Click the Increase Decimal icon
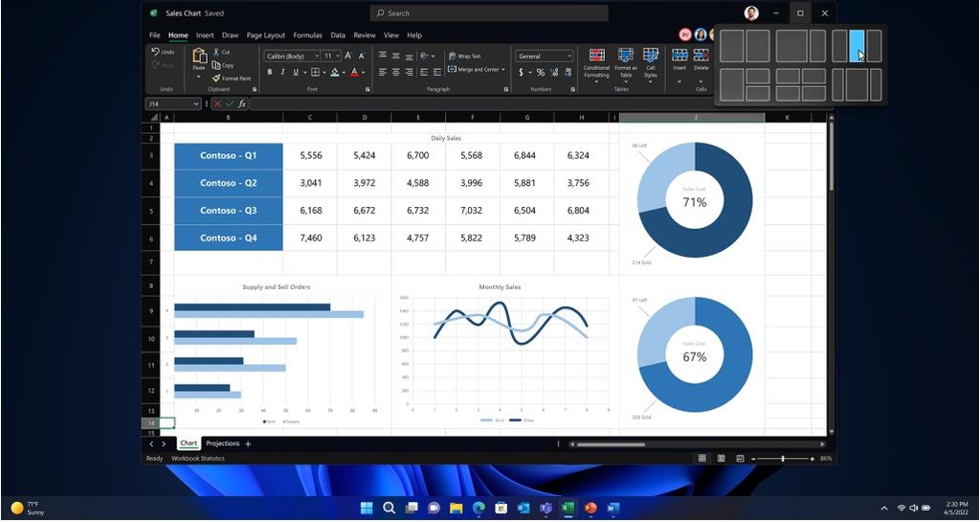The height and width of the screenshot is (522, 980). (555, 72)
